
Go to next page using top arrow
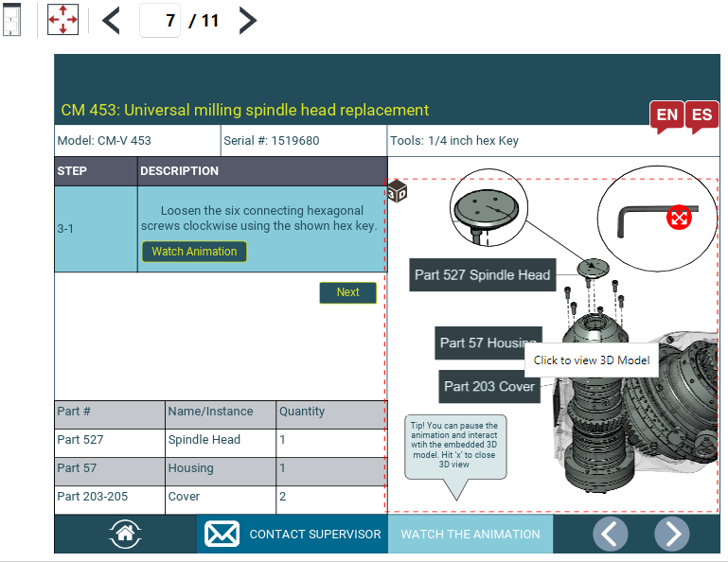[x=247, y=20]
